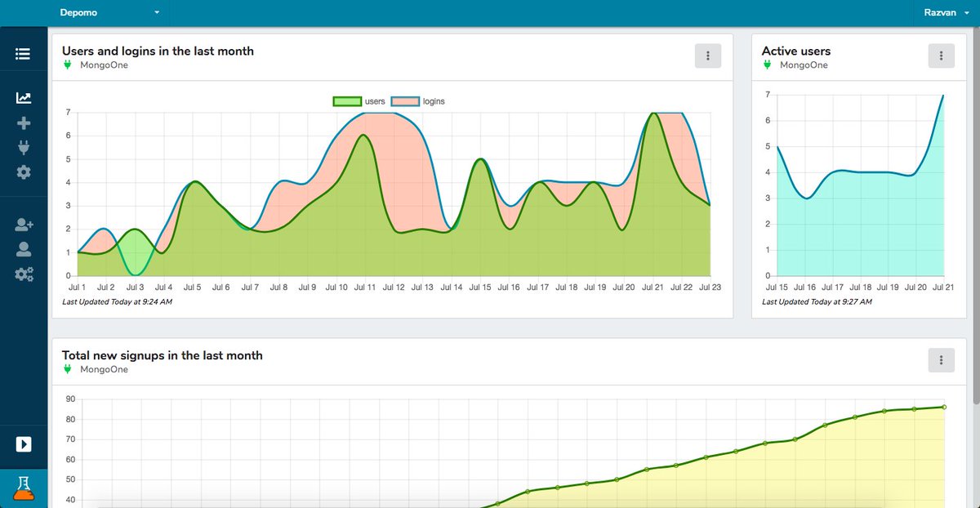Click 'Last Updated Today at 9:24 AM' text
The height and width of the screenshot is (508, 980).
[x=118, y=301]
